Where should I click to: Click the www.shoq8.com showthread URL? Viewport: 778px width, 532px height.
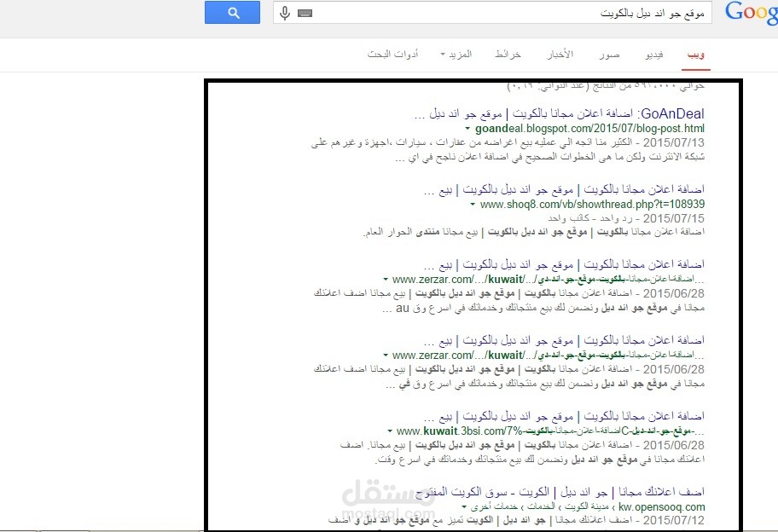(x=592, y=205)
